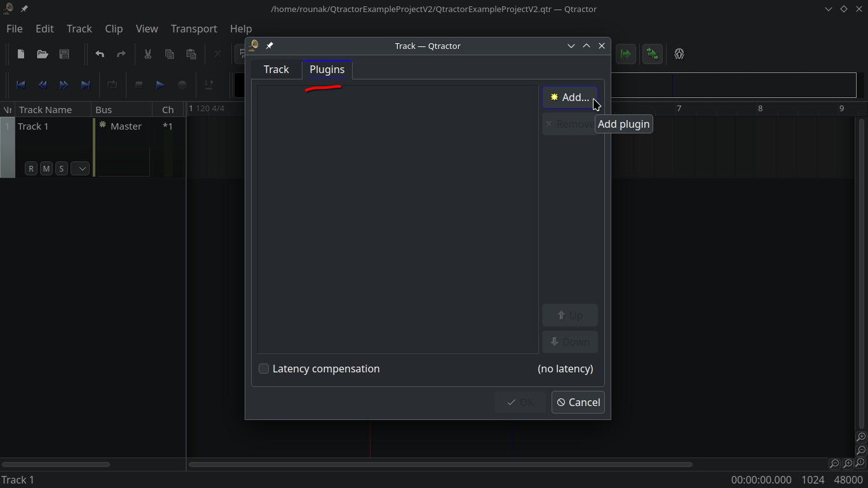Image resolution: width=868 pixels, height=488 pixels.
Task: Click the vertical timeline scrollbar
Action: (x=862, y=273)
